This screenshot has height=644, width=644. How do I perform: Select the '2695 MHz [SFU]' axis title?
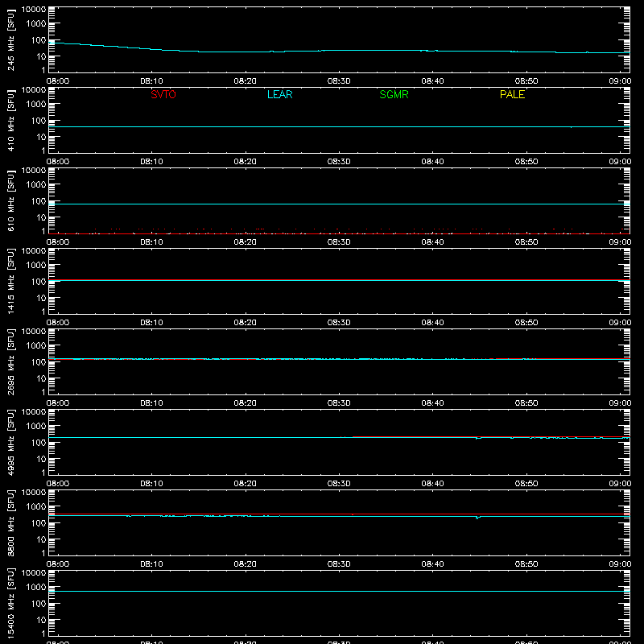(10, 361)
